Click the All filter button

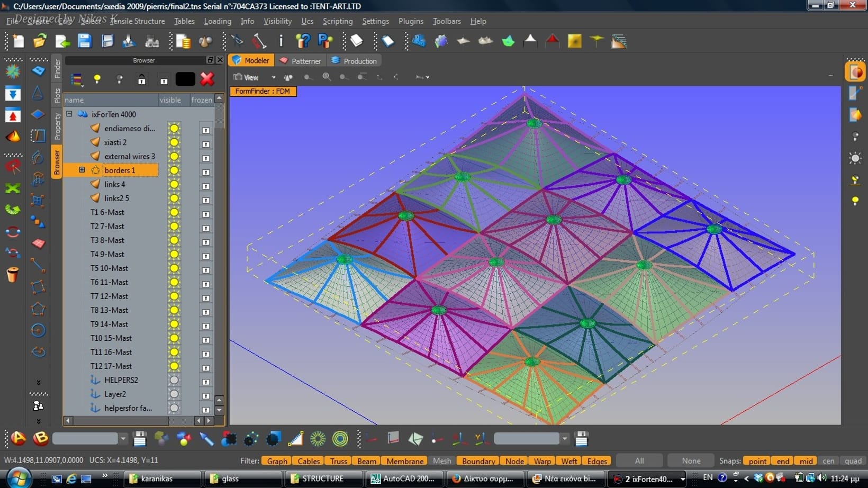[x=639, y=461]
